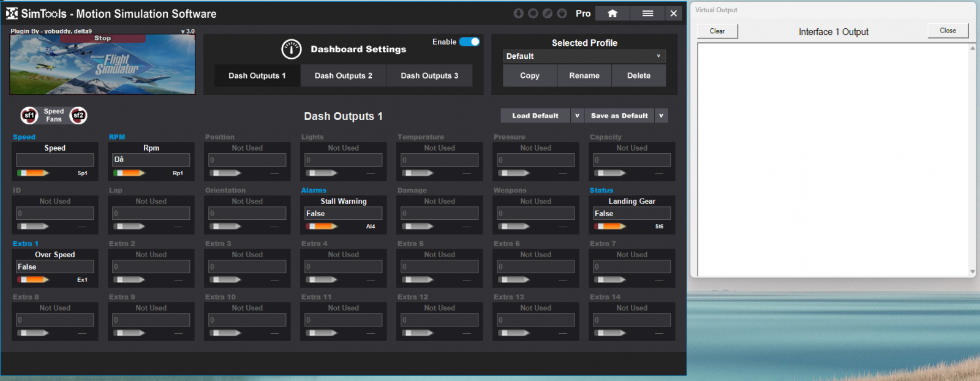Screen dimensions: 980x381
Task: Click the "Pro" text in title bar
Action: click(x=583, y=13)
